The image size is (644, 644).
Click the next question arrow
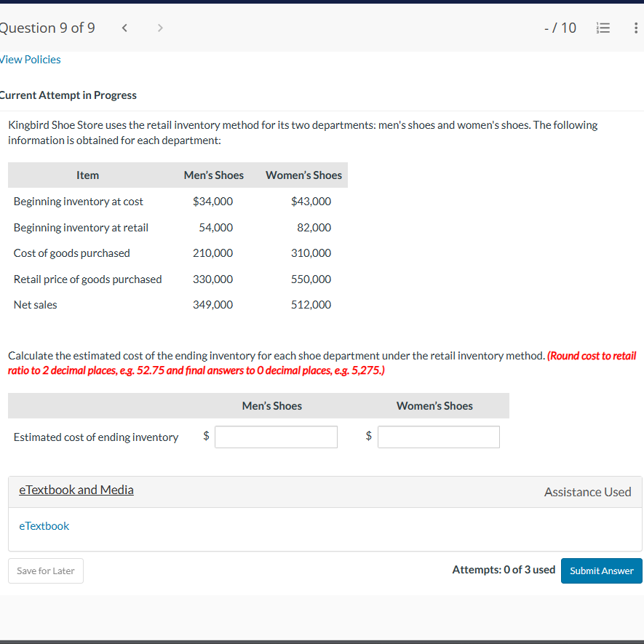coord(160,28)
